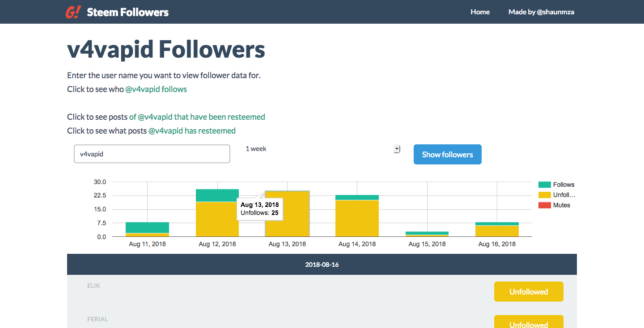Open the Steem Followers brand title
This screenshot has height=328, width=644.
[127, 12]
